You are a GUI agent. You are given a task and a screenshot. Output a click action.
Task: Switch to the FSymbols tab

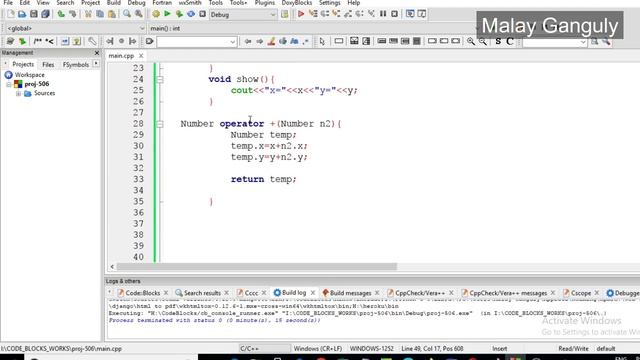[76, 64]
